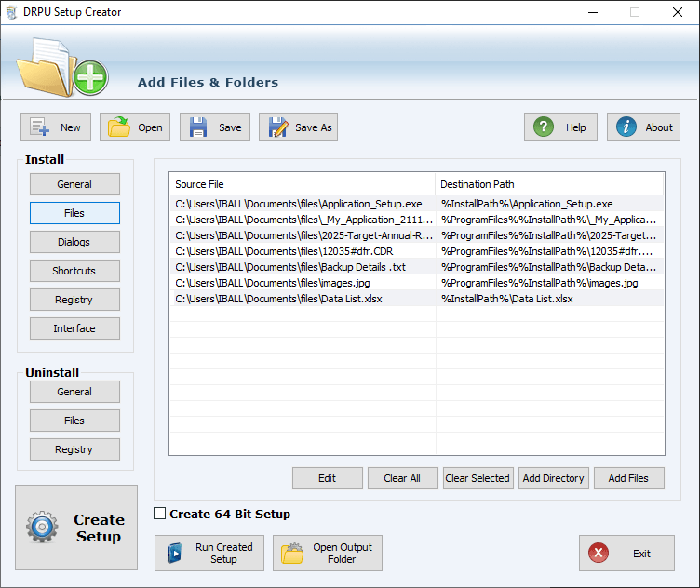Click the Destination Path column header
700x588 pixels.
pyautogui.click(x=549, y=184)
